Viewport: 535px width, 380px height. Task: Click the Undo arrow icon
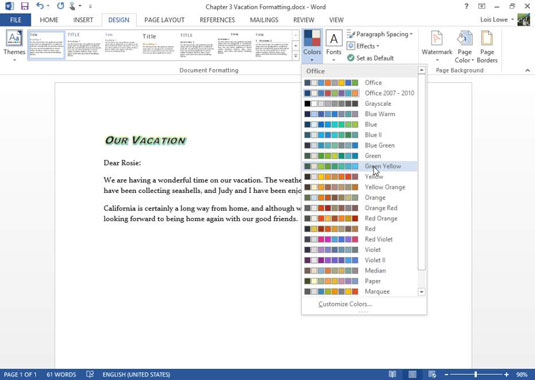point(40,6)
